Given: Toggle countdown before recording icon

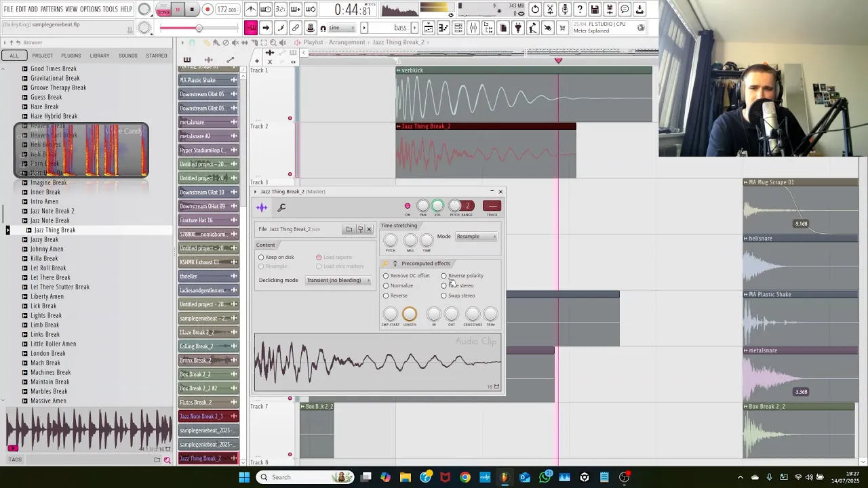Looking at the screenshot, I should [x=280, y=9].
